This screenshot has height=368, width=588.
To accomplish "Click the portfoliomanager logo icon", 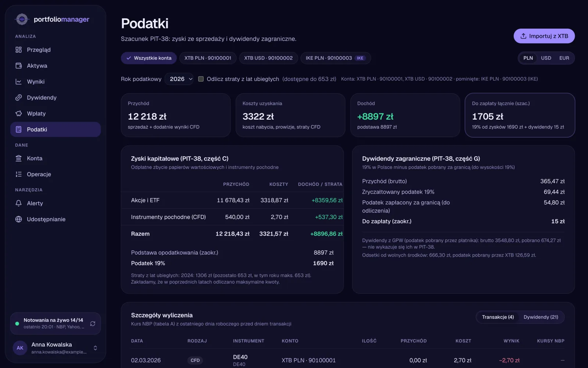I will coord(22,19).
